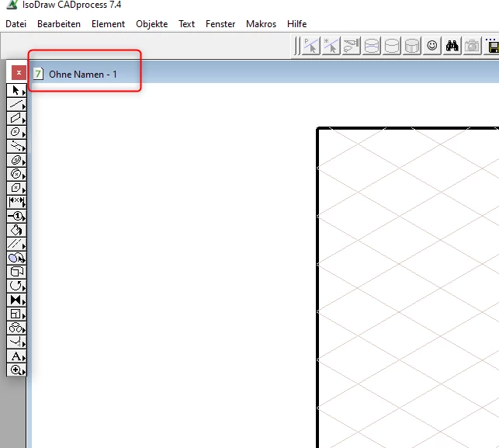Select the overlapping boxes 3D tool
The image size is (499, 448).
pyautogui.click(x=16, y=272)
